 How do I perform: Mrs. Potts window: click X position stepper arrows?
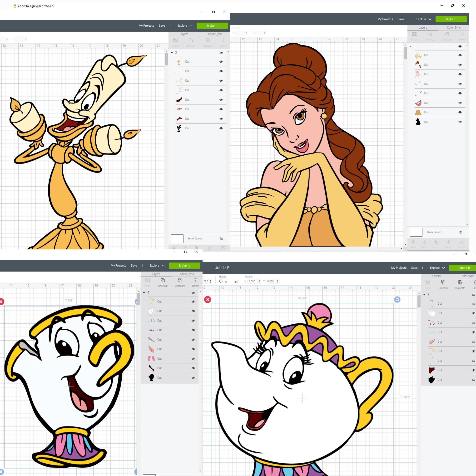[x=259, y=281]
